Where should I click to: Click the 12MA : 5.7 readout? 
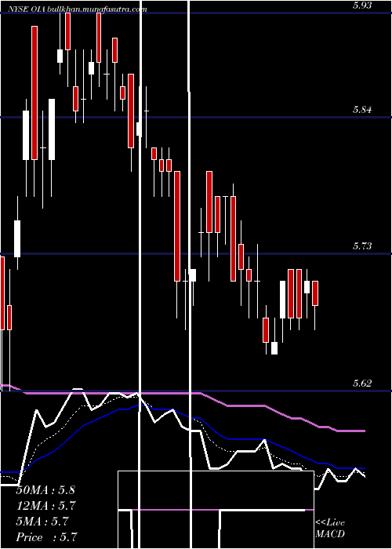pyautogui.click(x=46, y=506)
